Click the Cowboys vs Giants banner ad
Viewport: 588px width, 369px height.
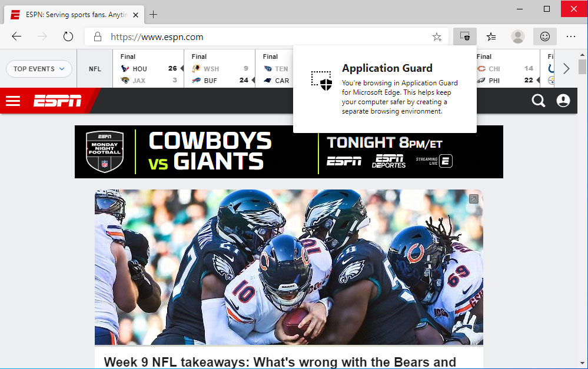tap(289, 152)
